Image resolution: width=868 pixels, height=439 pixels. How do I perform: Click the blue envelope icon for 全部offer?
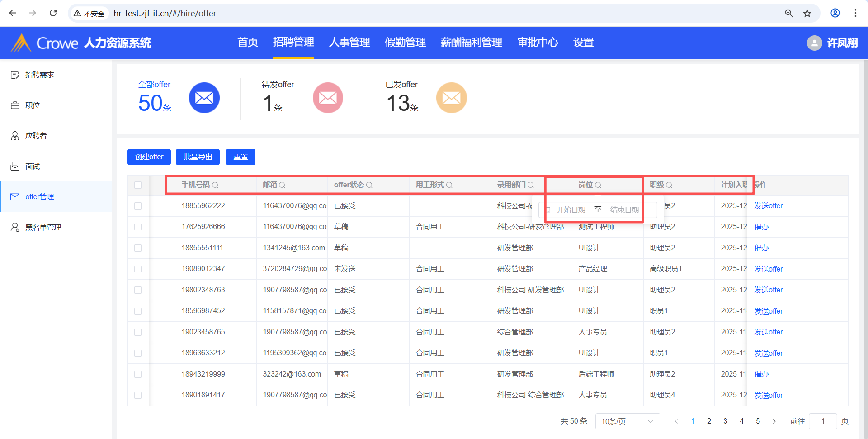pyautogui.click(x=204, y=98)
